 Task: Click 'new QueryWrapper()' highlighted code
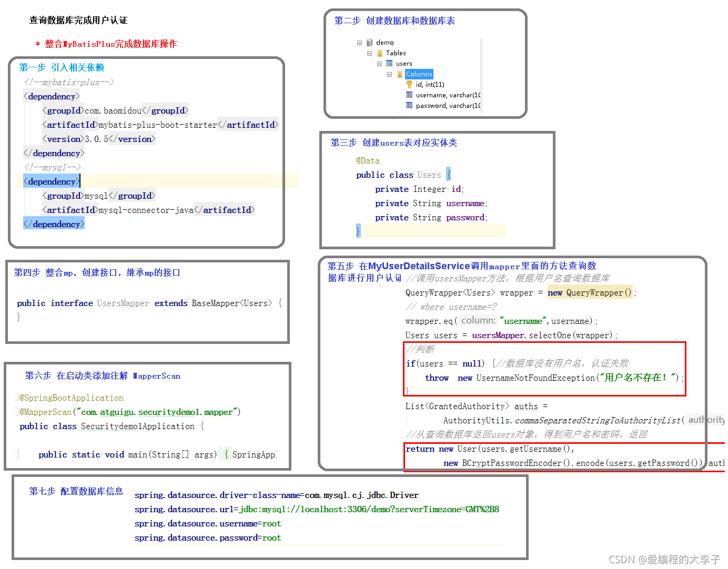pos(590,293)
